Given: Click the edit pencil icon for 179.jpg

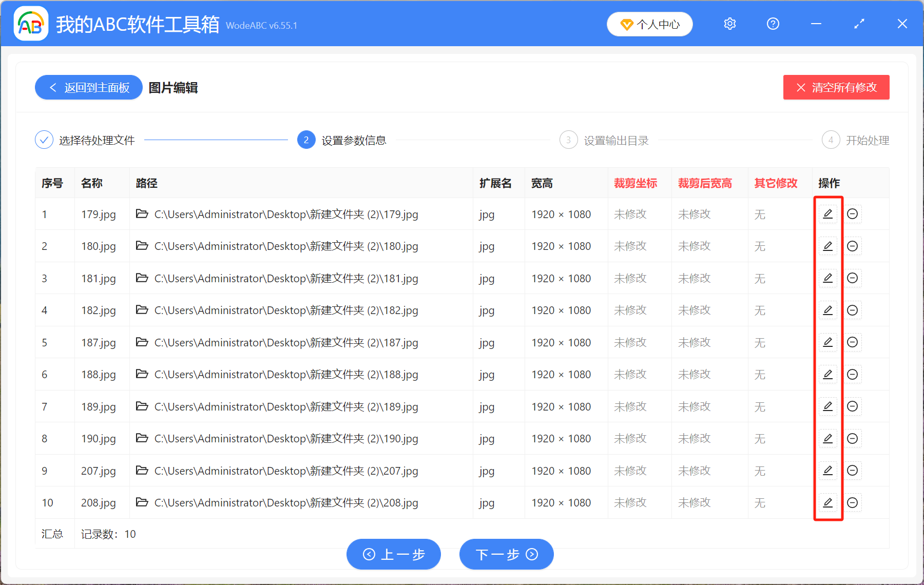Looking at the screenshot, I should (x=827, y=214).
